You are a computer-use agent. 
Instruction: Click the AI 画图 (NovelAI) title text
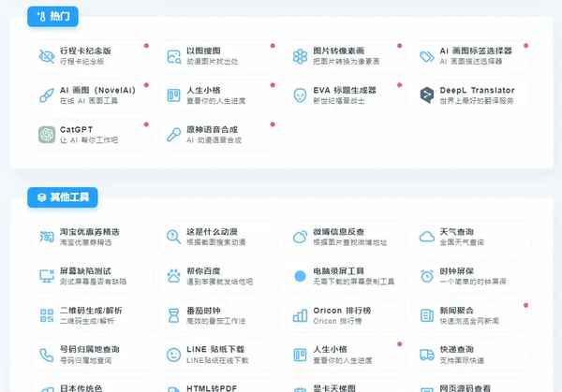pos(97,90)
